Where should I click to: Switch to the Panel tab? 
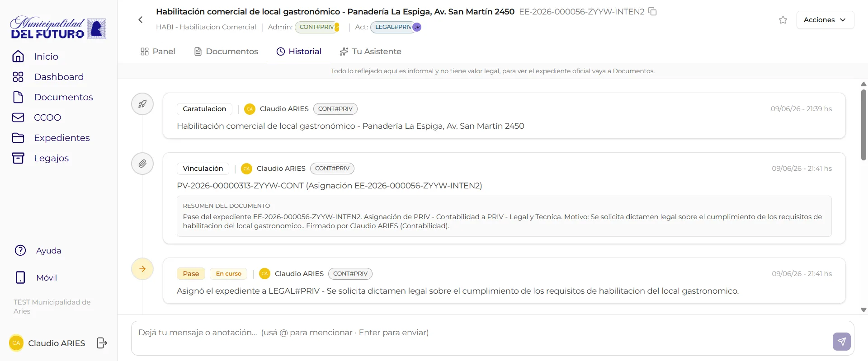tap(158, 52)
